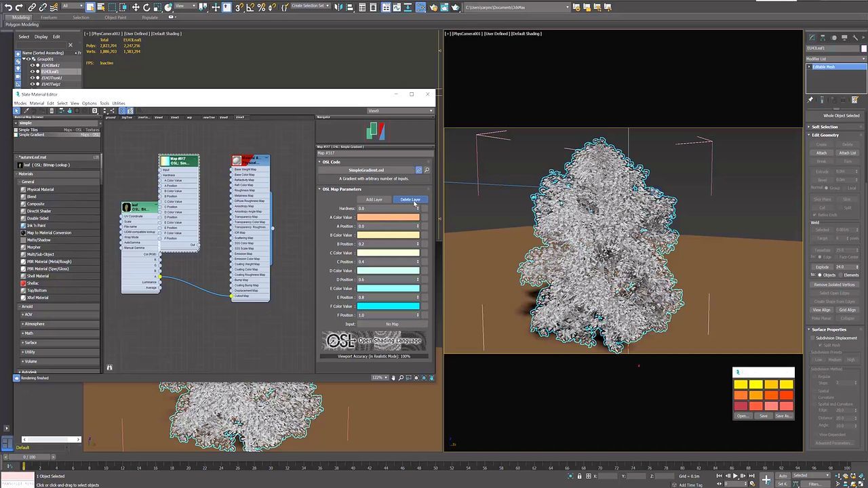This screenshot has height=488, width=868.
Task: Switch to the Freeform ribbon tab
Action: pyautogui.click(x=49, y=18)
